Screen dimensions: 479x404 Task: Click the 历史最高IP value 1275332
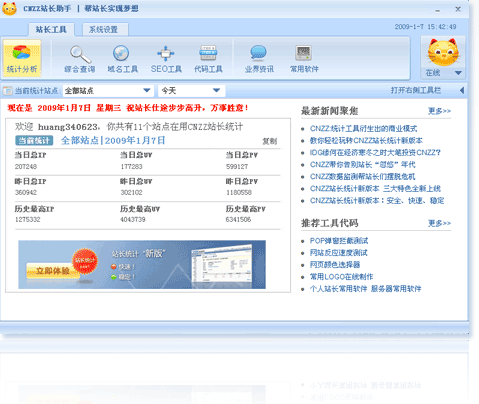(27, 219)
